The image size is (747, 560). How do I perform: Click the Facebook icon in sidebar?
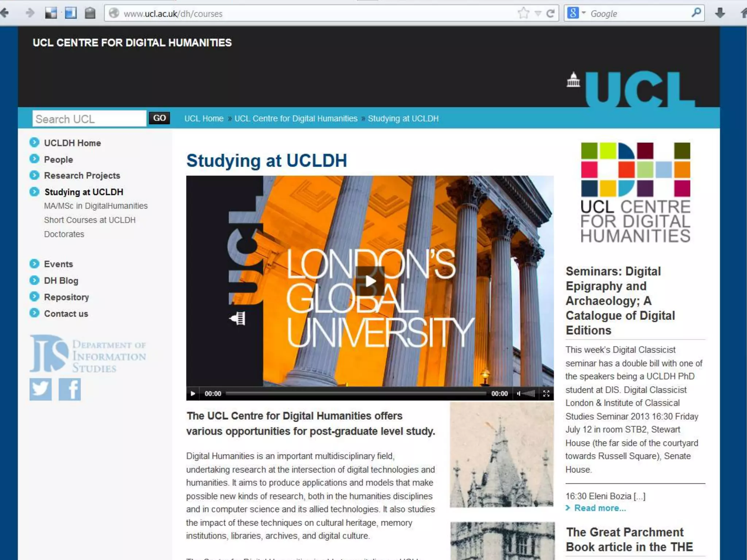[x=70, y=389]
